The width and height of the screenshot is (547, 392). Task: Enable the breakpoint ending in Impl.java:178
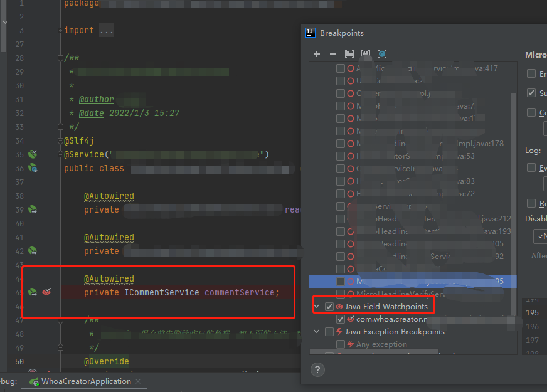coord(341,144)
